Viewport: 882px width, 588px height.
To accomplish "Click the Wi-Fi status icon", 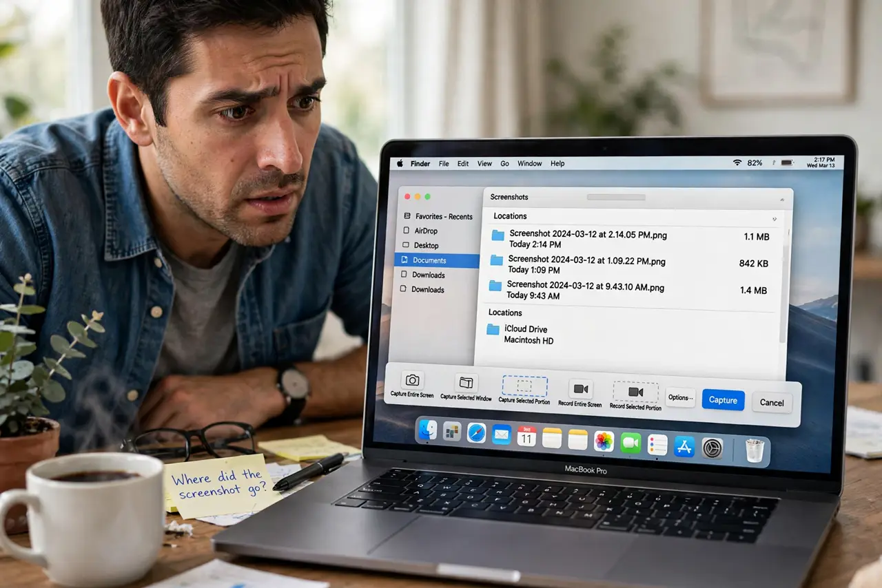I will [737, 162].
